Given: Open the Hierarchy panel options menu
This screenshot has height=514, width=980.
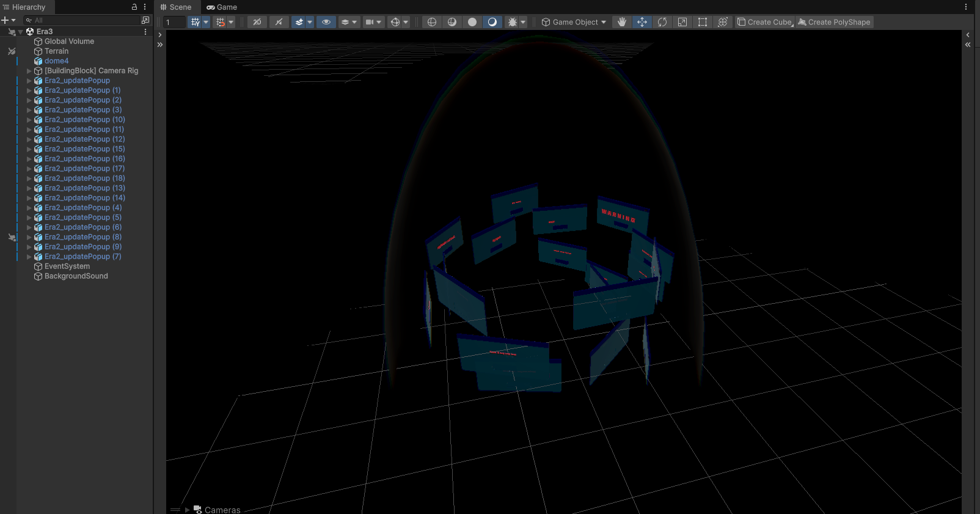Looking at the screenshot, I should (145, 7).
